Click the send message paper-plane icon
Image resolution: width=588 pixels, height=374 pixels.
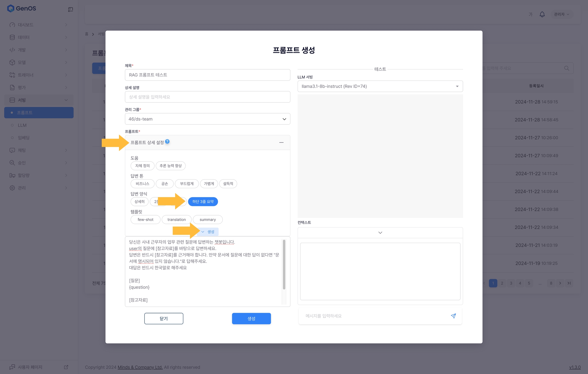coord(453,316)
